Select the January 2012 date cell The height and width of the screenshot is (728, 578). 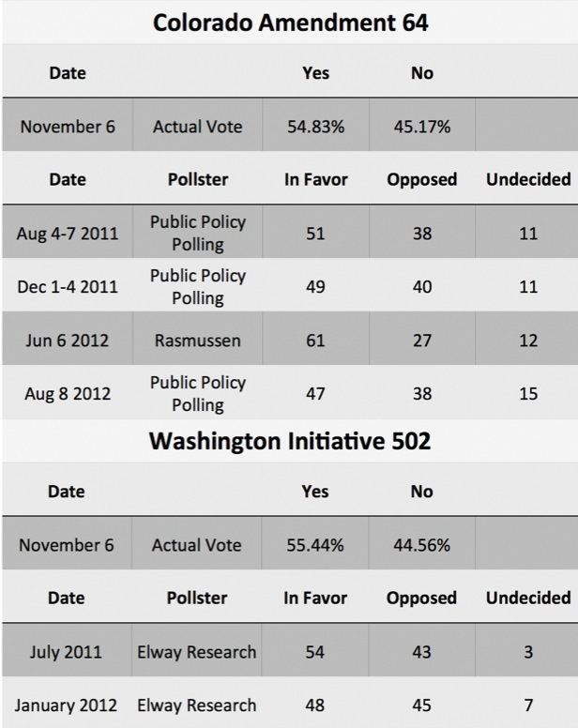(67, 705)
